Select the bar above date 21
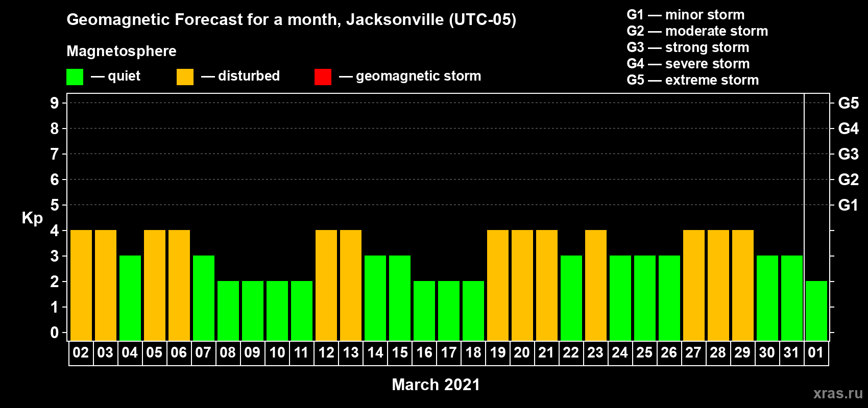This screenshot has width=868, height=408. tap(547, 286)
